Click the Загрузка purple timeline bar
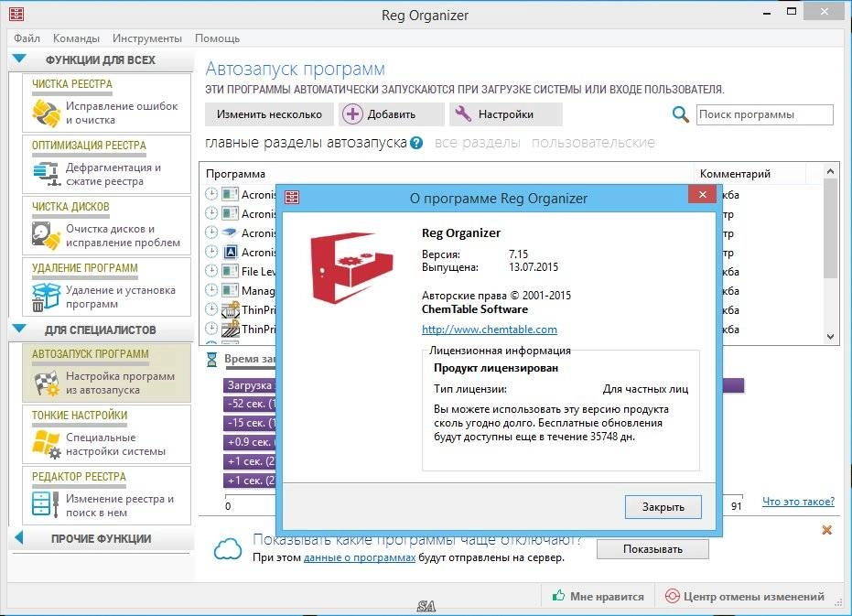 [x=250, y=385]
